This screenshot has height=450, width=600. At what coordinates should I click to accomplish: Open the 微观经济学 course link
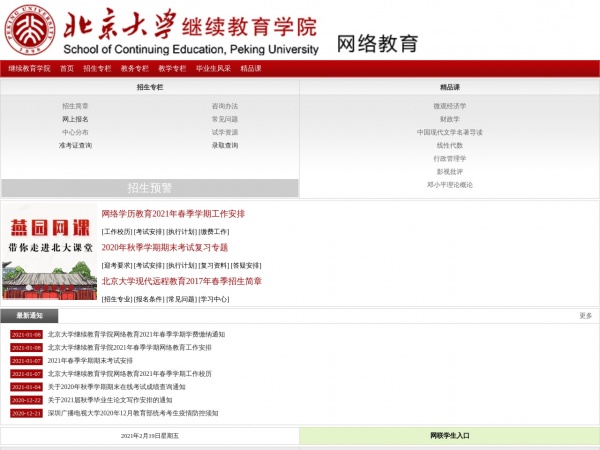450,106
